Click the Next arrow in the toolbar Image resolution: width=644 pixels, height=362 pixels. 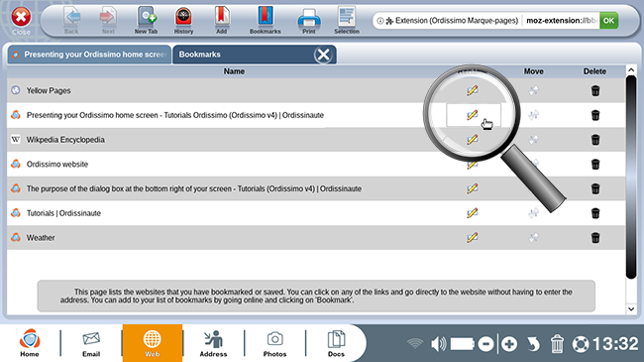click(108, 20)
